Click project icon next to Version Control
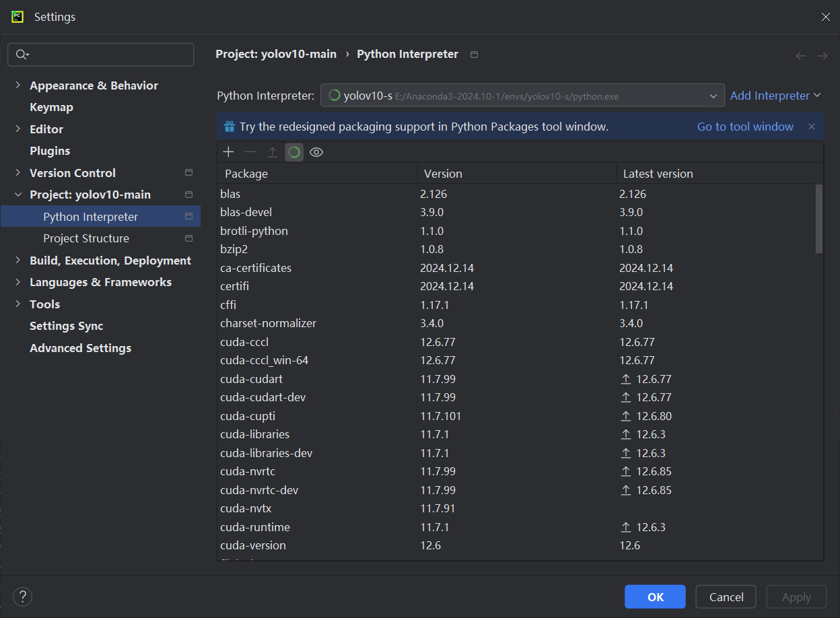 point(188,173)
